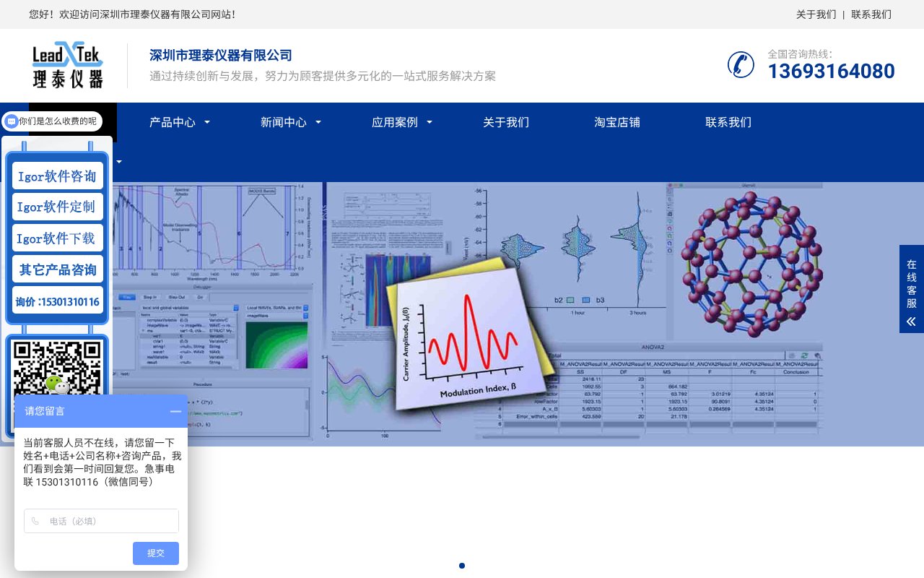
Task: Click the phone icon beside the hotline number
Action: click(x=741, y=65)
